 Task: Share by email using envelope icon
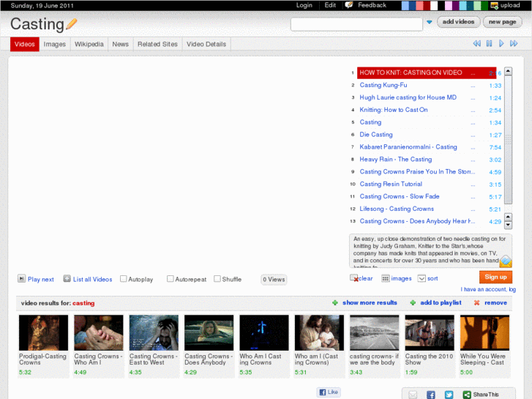[413, 395]
